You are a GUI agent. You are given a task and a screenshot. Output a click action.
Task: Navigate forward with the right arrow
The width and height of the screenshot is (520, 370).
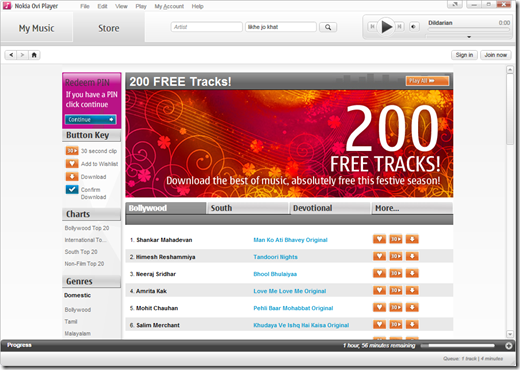tap(22, 55)
